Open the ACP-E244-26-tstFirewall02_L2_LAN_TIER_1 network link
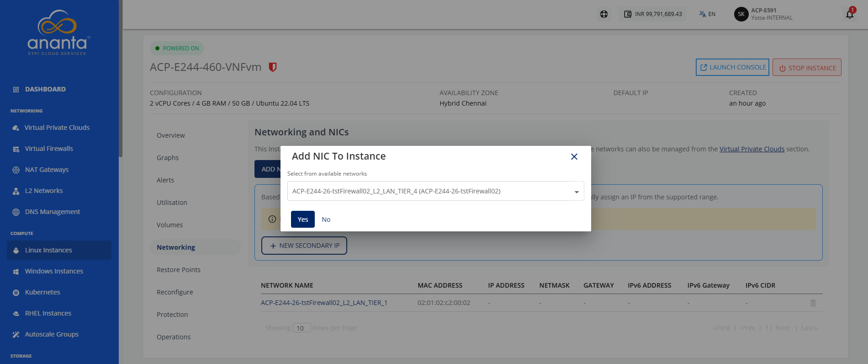868x364 pixels. click(324, 303)
